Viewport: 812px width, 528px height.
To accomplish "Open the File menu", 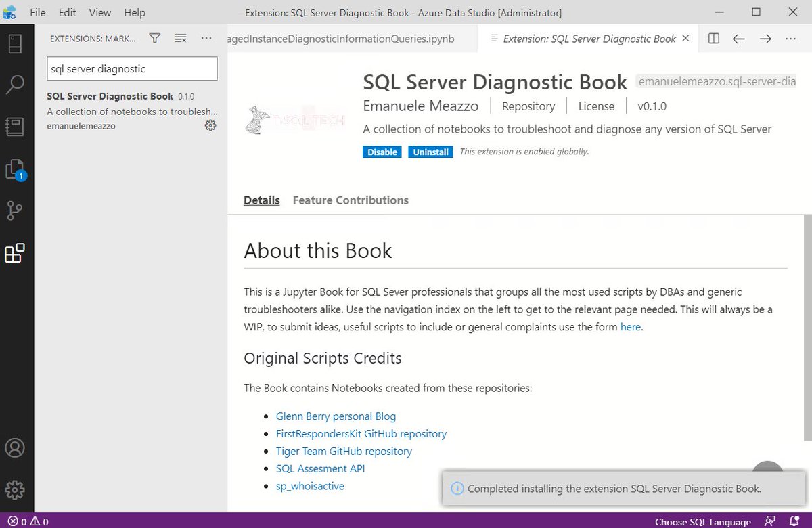I will (x=38, y=12).
